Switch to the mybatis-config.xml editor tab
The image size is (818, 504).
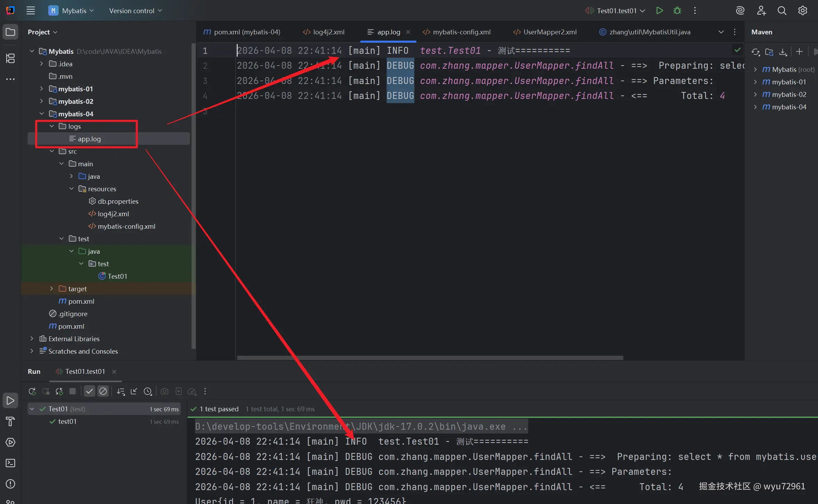tap(461, 32)
